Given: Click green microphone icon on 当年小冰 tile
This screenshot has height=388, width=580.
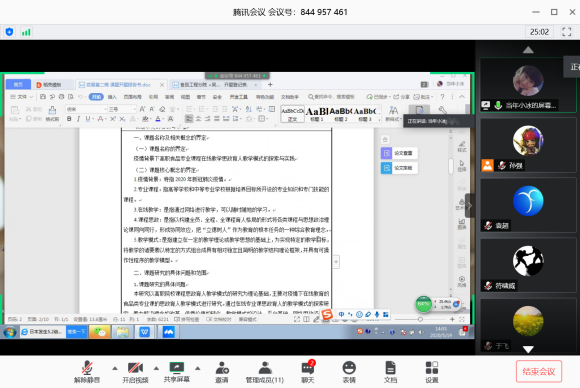Looking at the screenshot, I should tap(498, 105).
